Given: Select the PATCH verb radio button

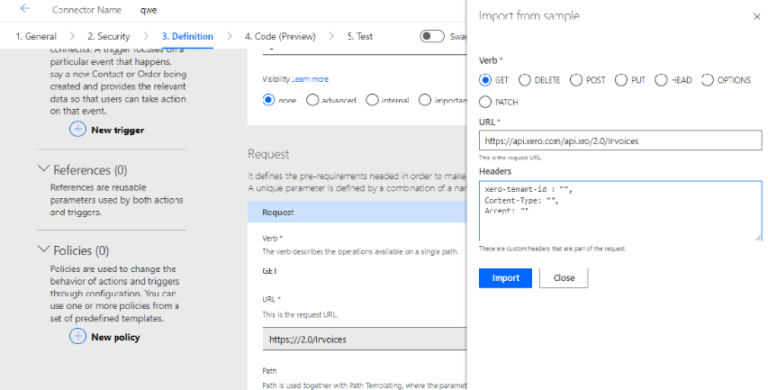Looking at the screenshot, I should pos(485,102).
